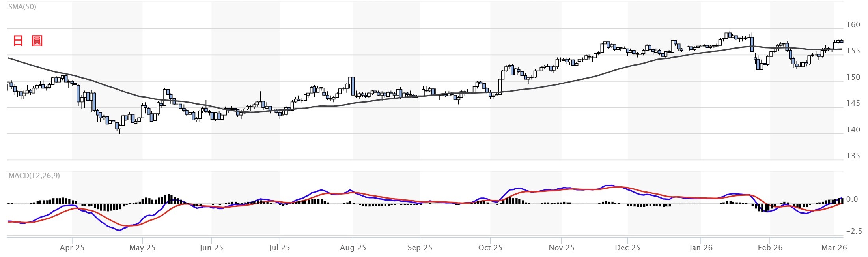Click the 0.0 MACD axis label
The height and width of the screenshot is (257, 868).
pos(852,199)
